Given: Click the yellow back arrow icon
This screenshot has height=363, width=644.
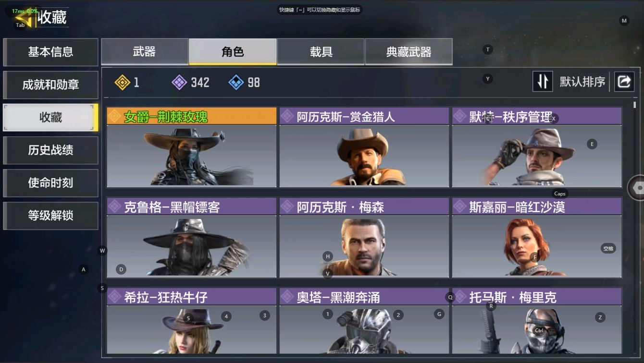Looking at the screenshot, I should click(x=26, y=18).
